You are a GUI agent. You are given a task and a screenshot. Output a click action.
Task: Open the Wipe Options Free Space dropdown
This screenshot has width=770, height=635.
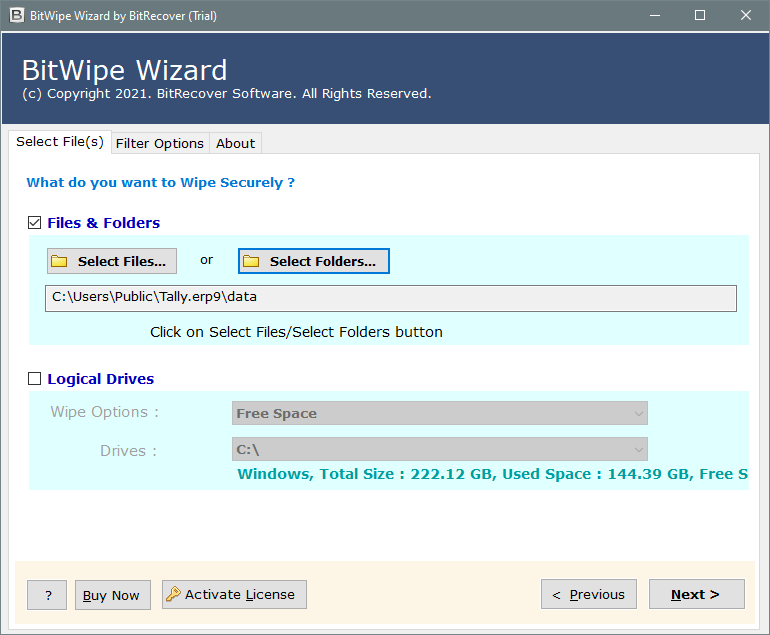pos(440,413)
